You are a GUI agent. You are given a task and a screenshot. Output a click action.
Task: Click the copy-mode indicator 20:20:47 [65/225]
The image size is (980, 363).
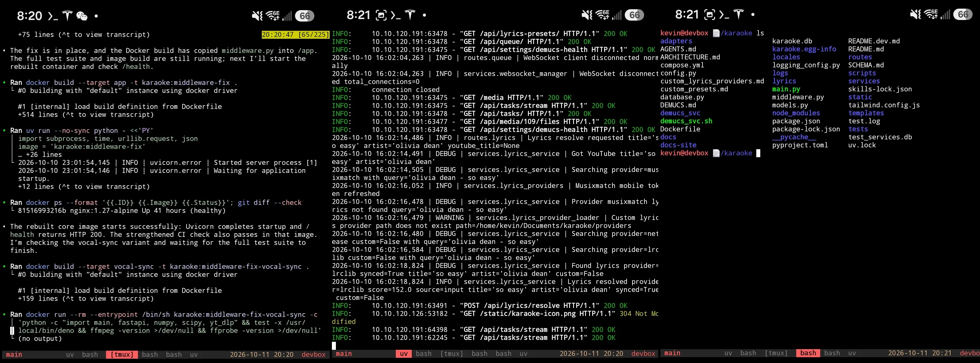[x=295, y=35]
